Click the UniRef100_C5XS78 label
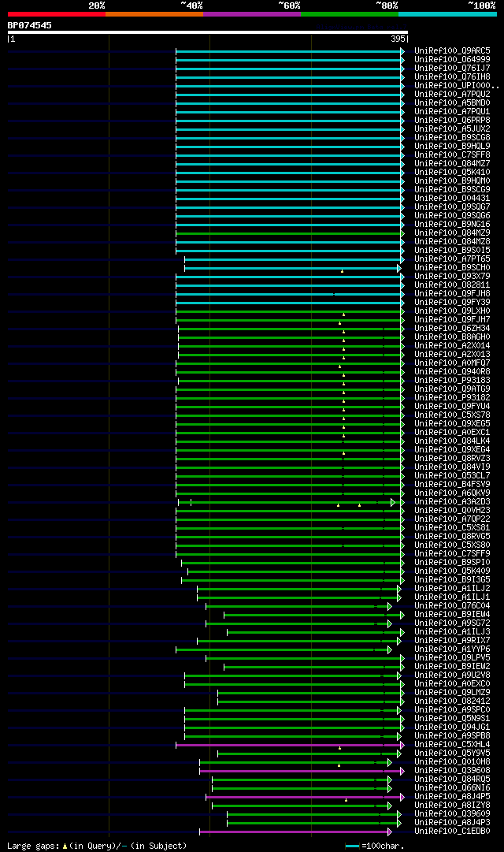Viewport: 504px width, 852px height. point(452,415)
